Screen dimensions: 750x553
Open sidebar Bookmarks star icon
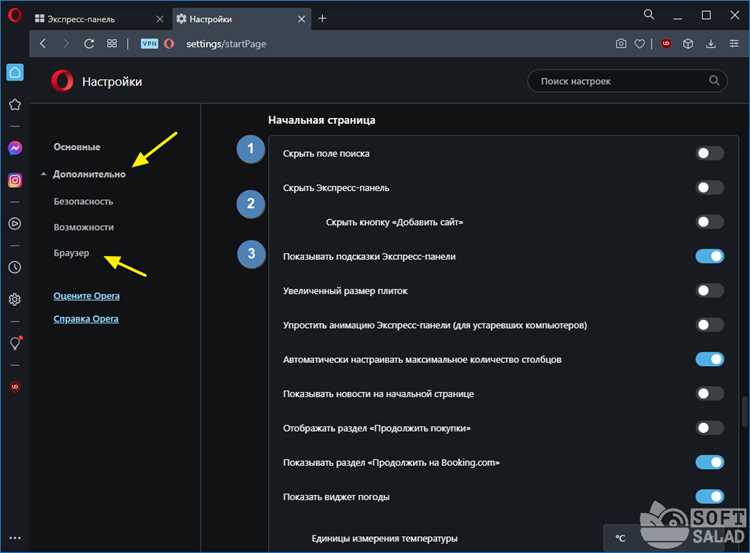coord(15,104)
